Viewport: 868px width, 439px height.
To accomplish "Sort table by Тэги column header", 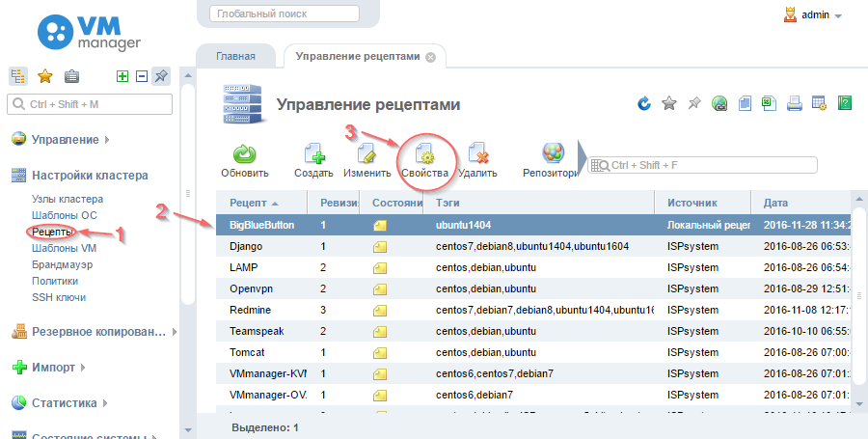I will click(x=538, y=203).
